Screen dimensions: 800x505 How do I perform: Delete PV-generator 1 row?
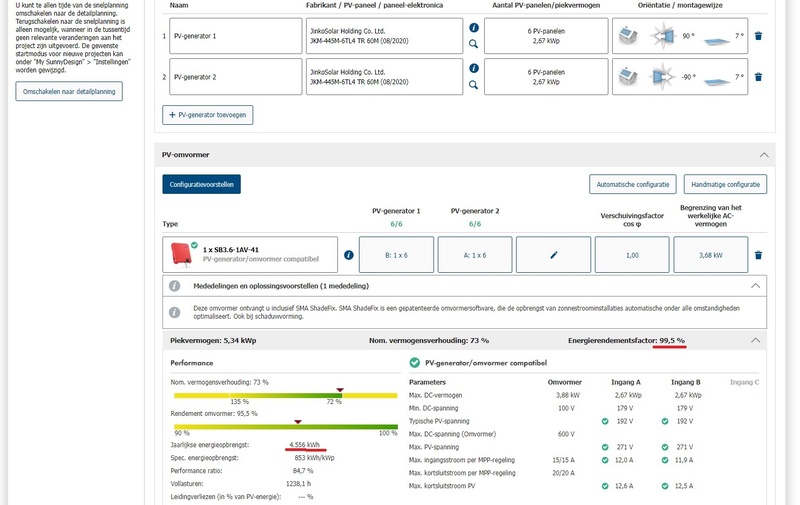[758, 36]
